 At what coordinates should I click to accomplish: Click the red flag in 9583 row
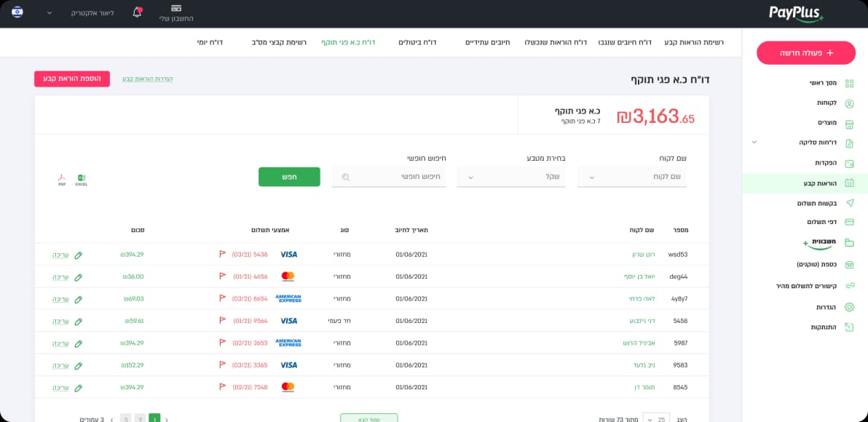coord(223,365)
